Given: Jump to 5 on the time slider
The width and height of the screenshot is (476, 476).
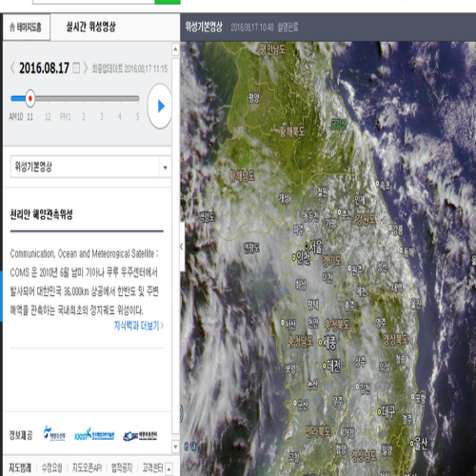Looking at the screenshot, I should 137,117.
